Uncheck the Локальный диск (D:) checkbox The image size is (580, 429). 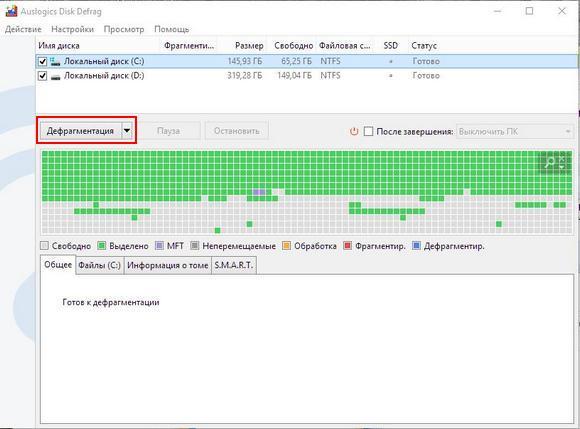tap(43, 76)
